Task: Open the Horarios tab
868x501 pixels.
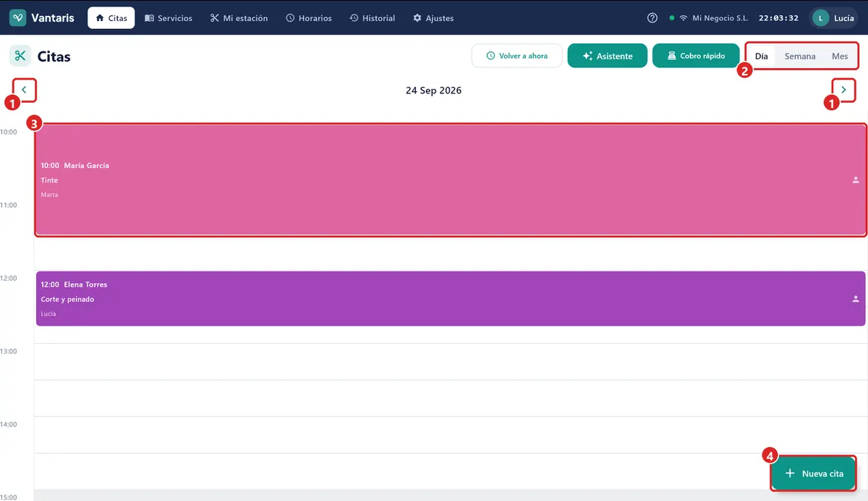Action: point(309,18)
